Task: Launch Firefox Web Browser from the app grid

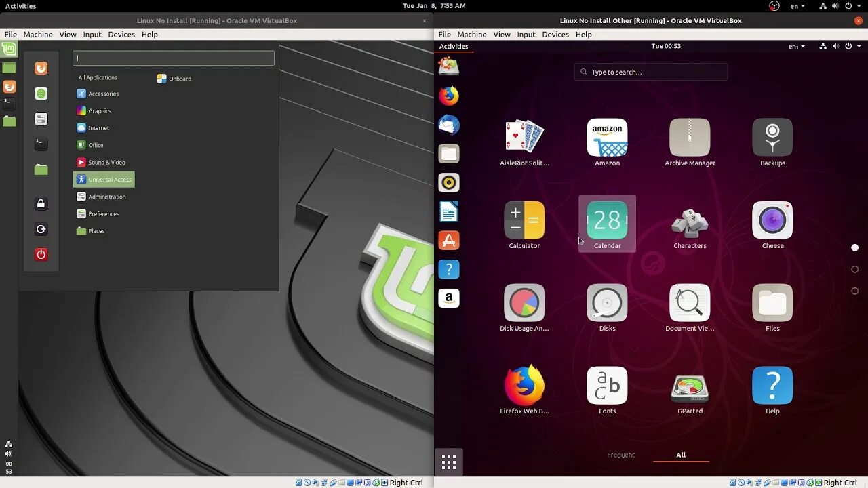Action: pyautogui.click(x=524, y=390)
